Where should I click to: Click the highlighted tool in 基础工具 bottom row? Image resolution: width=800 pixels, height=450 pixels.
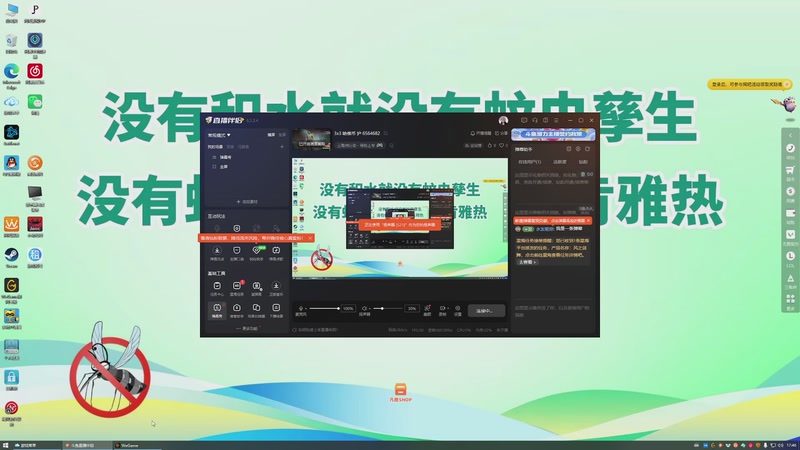(217, 310)
